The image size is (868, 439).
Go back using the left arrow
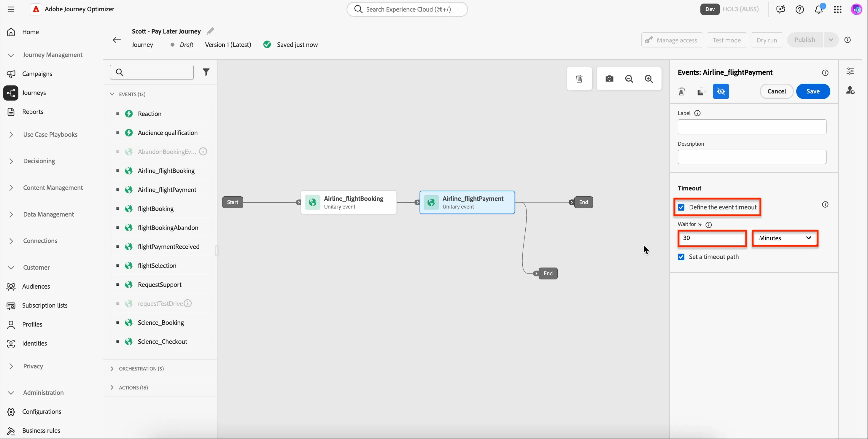[117, 40]
